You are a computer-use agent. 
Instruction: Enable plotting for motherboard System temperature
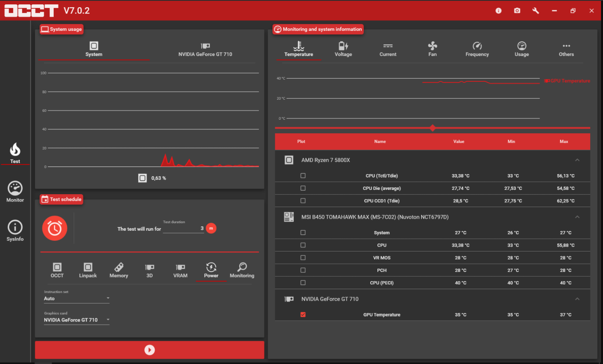(x=303, y=233)
